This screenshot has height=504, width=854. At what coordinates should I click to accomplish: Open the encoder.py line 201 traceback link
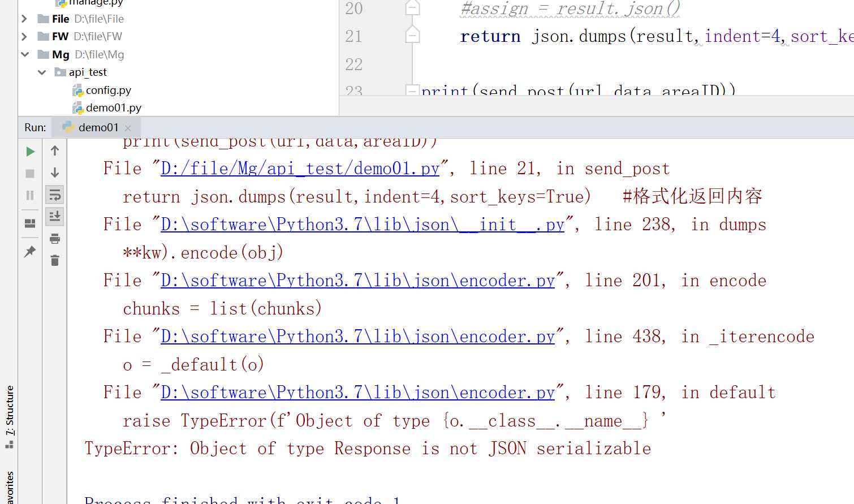(358, 281)
